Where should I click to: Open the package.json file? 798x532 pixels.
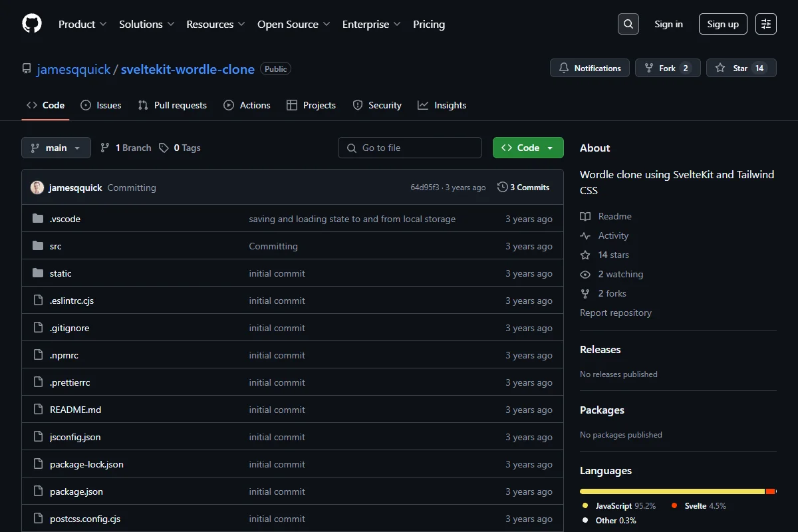(76, 491)
